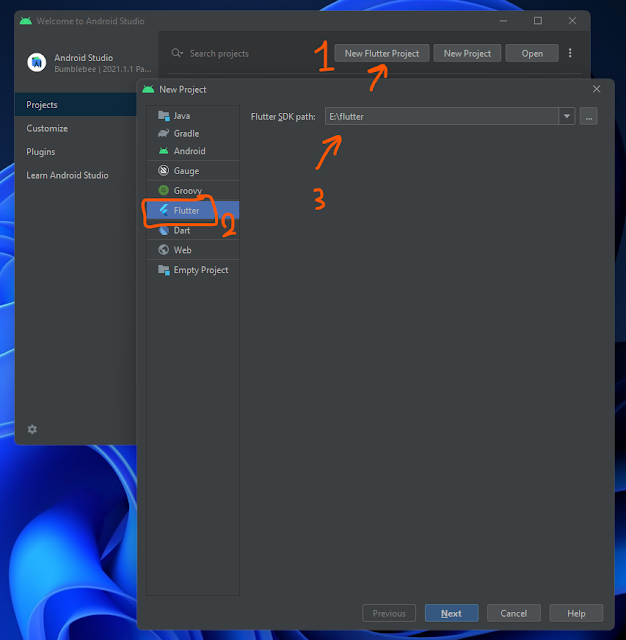This screenshot has width=626, height=640.
Task: Cancel the New Project dialog
Action: coord(514,613)
